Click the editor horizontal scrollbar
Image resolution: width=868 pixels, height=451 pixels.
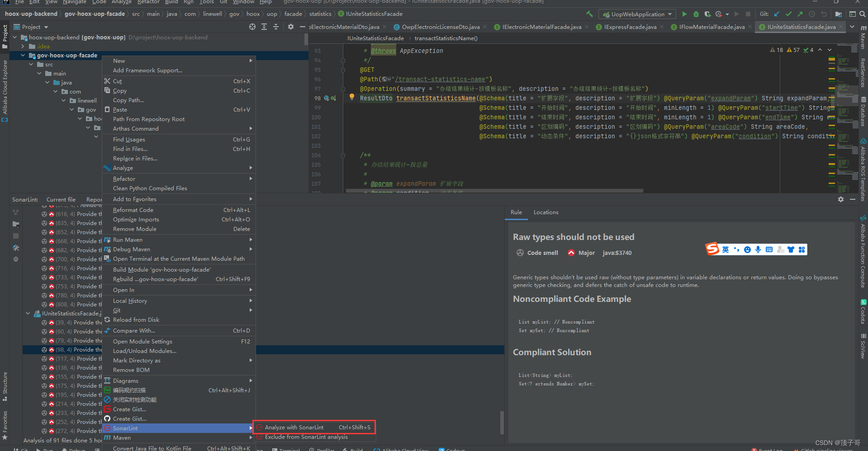click(x=494, y=191)
